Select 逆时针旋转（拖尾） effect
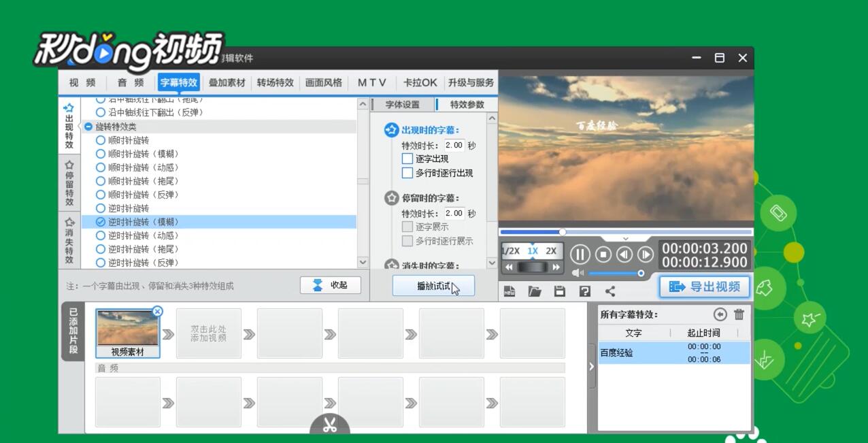This screenshot has width=868, height=443. pyautogui.click(x=137, y=249)
